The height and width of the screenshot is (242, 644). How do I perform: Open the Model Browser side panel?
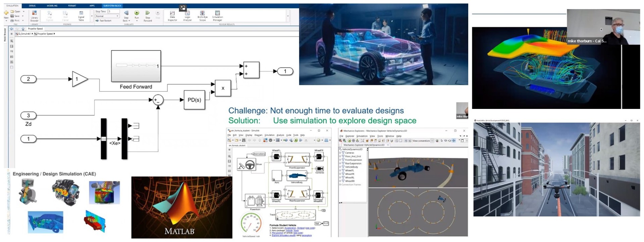5,35
